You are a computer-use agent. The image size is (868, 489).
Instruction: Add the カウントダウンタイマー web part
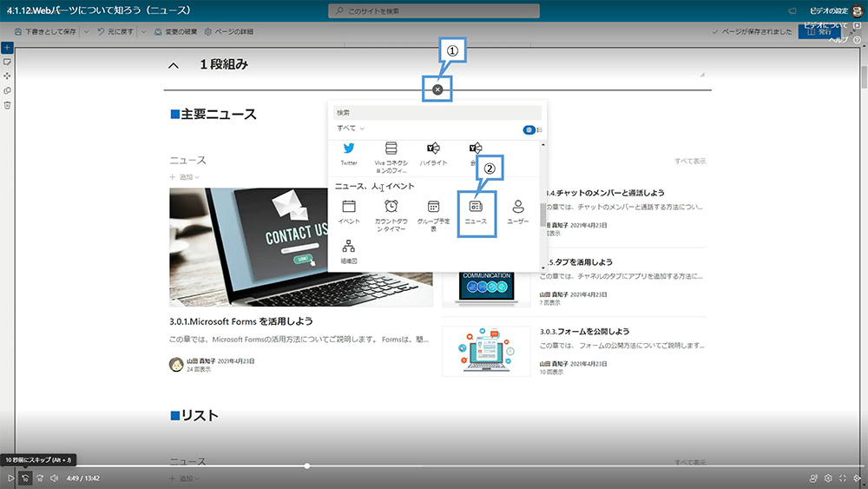click(391, 215)
